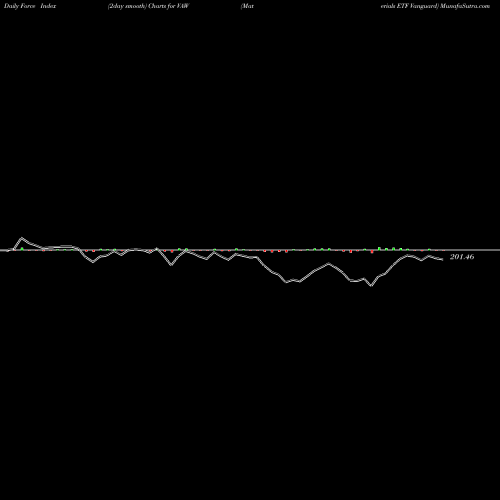The image size is (500, 500).
Task: Click the '(Mat' title fragment
Action: click(247, 6)
